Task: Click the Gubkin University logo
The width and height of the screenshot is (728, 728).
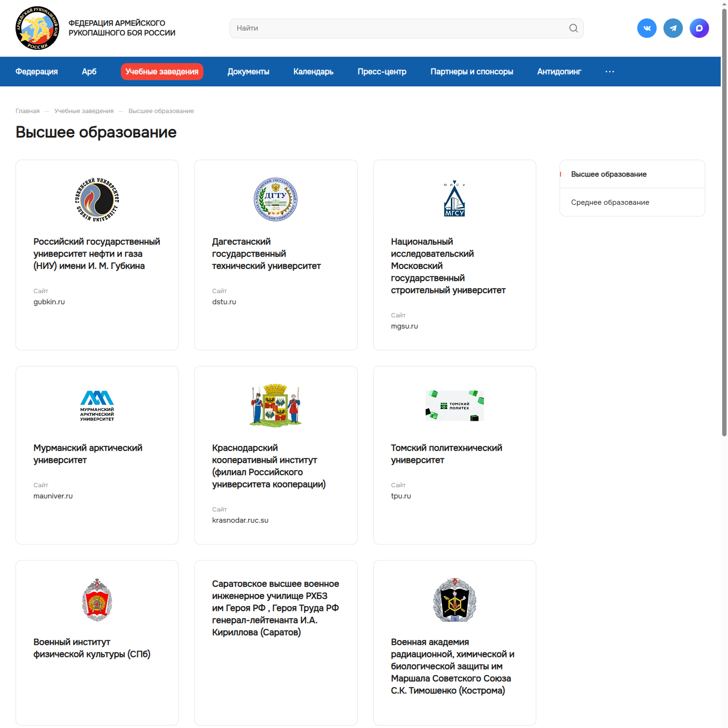Action: point(97,199)
